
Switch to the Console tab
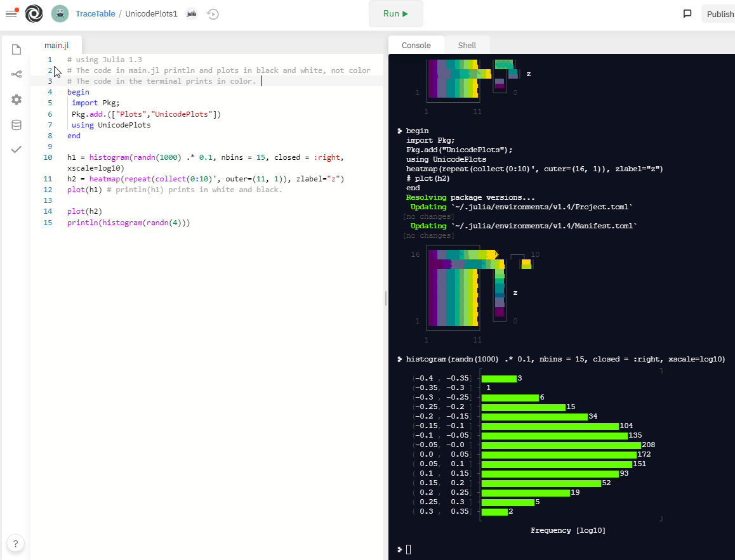click(x=416, y=45)
